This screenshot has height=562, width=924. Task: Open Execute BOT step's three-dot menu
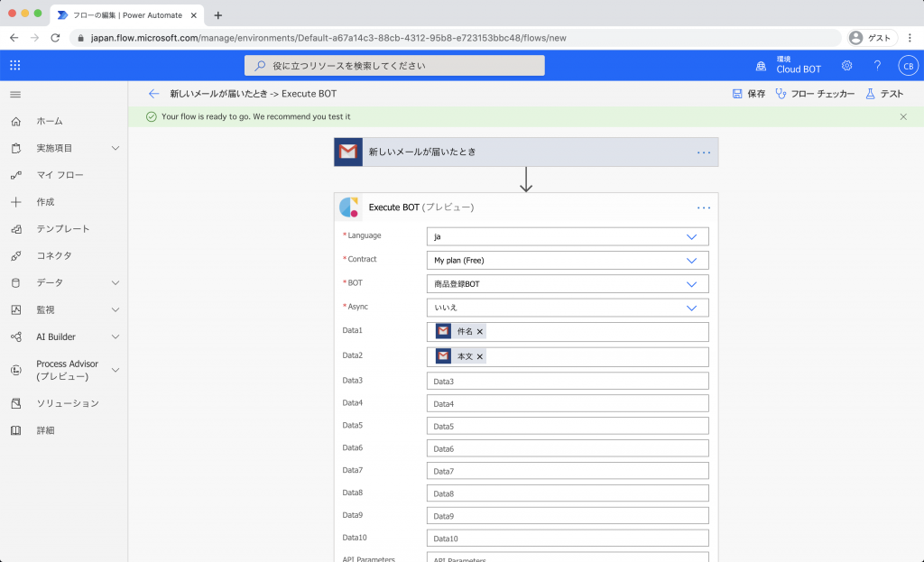tap(704, 208)
